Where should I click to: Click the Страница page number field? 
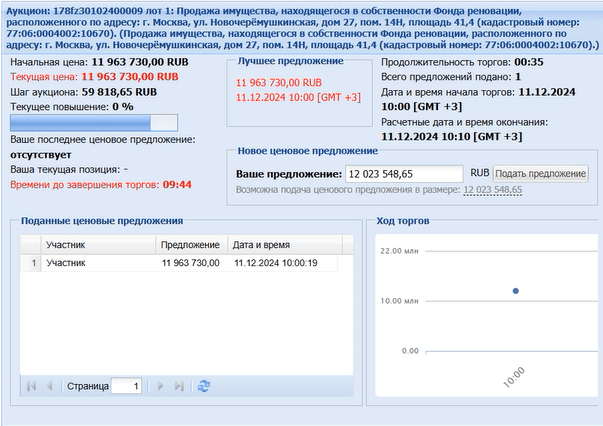coord(126,386)
